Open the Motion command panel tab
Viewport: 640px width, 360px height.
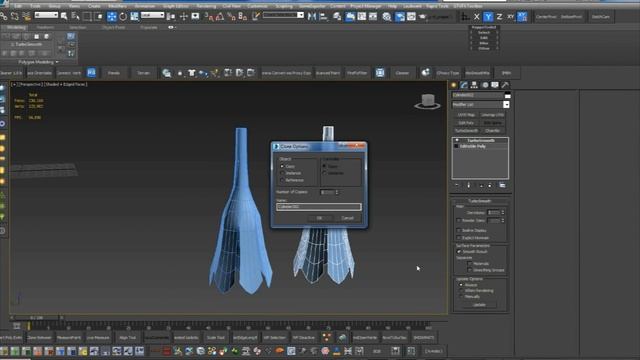pyautogui.click(x=484, y=85)
